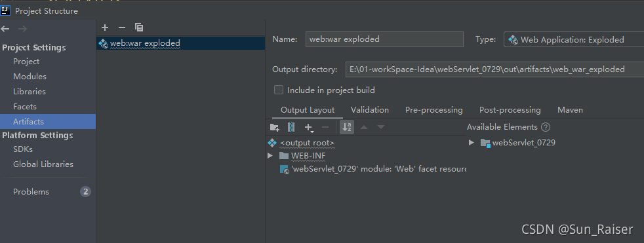The width and height of the screenshot is (644, 243).
Task: Open Modules in Project Settings
Action: tap(30, 77)
